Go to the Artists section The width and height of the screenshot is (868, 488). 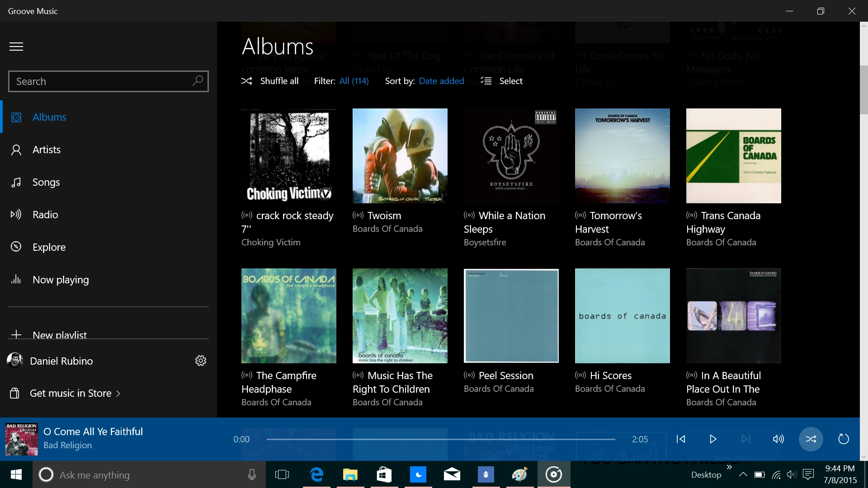click(46, 150)
